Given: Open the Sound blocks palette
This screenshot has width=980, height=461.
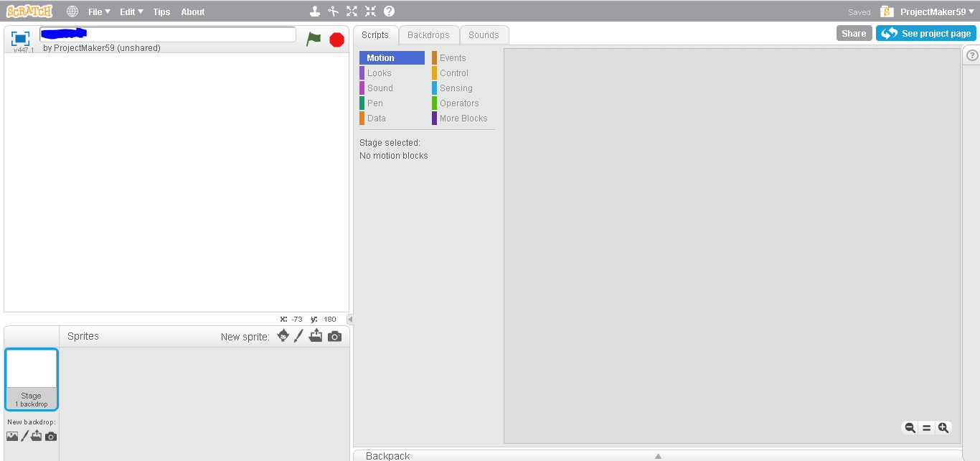Looking at the screenshot, I should pyautogui.click(x=379, y=88).
